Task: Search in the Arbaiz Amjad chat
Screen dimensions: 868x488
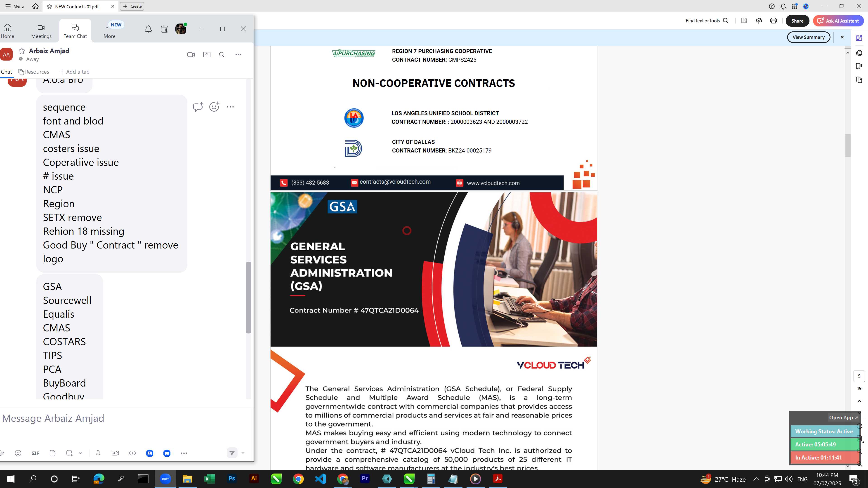Action: click(222, 54)
